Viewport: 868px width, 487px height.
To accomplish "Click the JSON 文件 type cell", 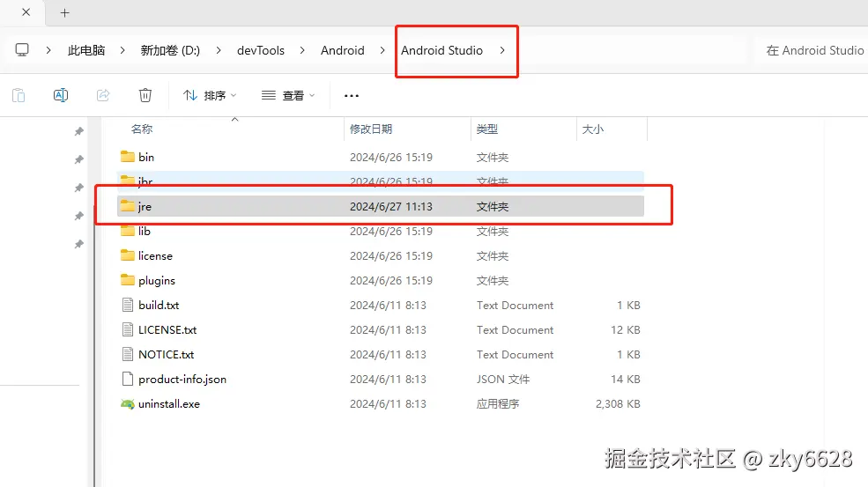I will [x=503, y=379].
